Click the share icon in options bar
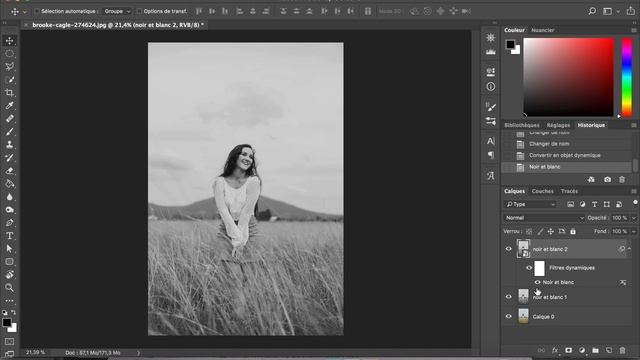This screenshot has height=360, width=640. tap(631, 11)
